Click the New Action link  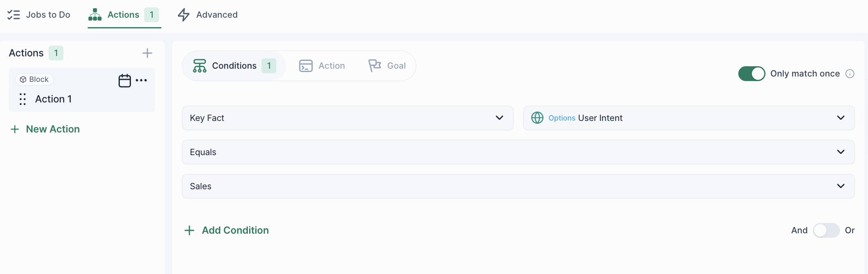pyautogui.click(x=45, y=129)
